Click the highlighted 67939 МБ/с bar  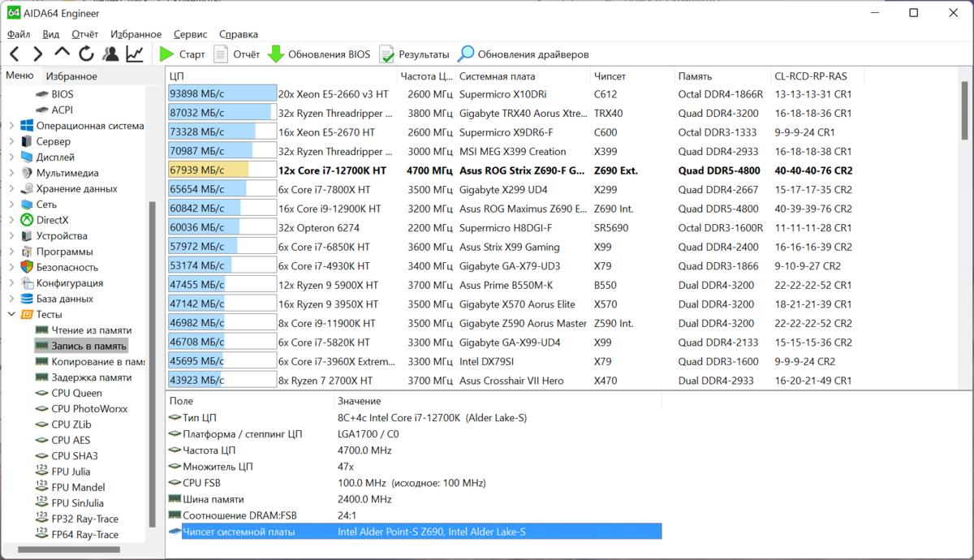(x=222, y=170)
